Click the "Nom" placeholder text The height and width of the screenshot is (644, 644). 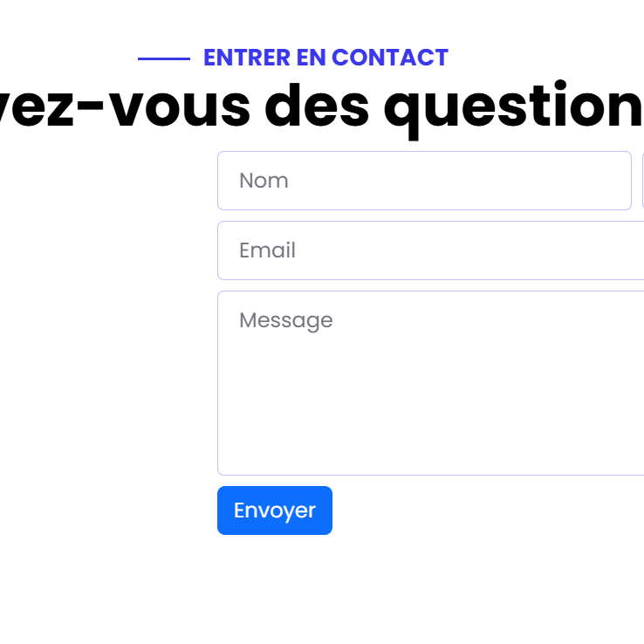[264, 181]
